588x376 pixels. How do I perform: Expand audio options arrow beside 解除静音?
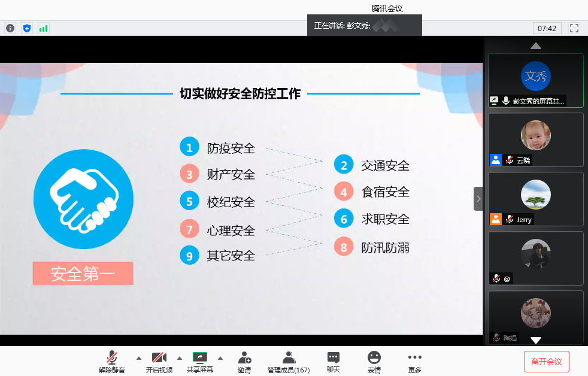139,358
